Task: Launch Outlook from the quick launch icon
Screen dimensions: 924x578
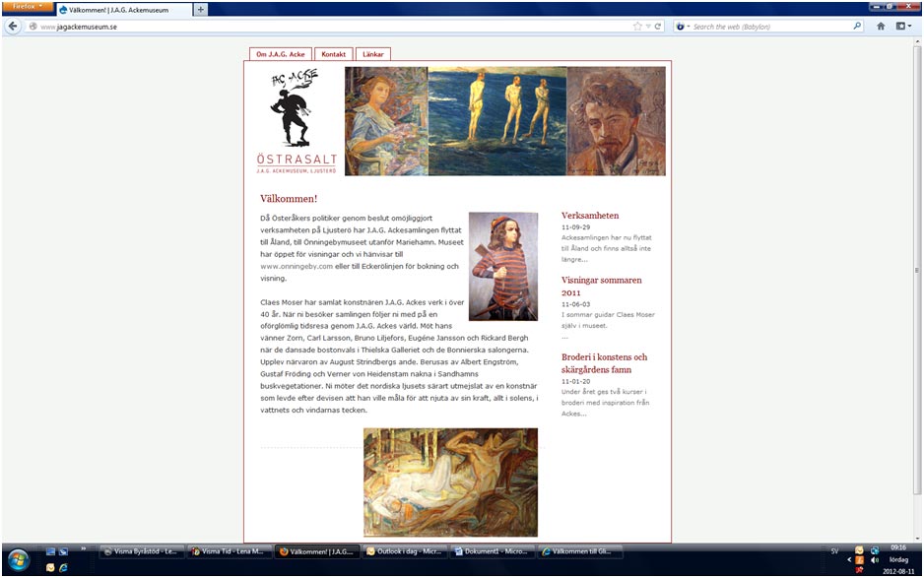Action: 50,567
